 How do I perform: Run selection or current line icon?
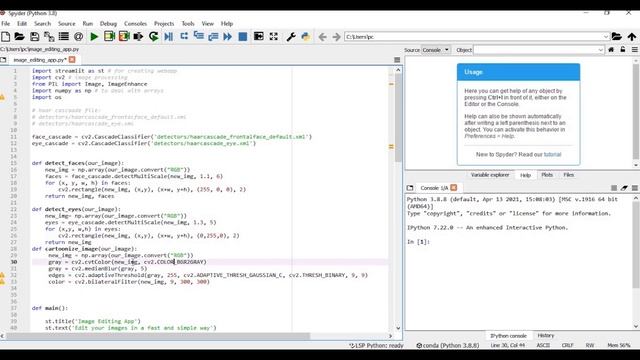point(138,37)
